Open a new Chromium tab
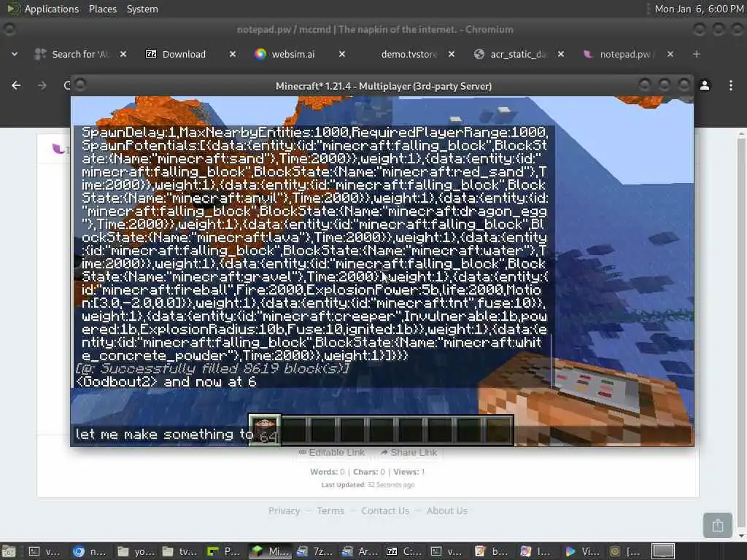 tap(697, 54)
